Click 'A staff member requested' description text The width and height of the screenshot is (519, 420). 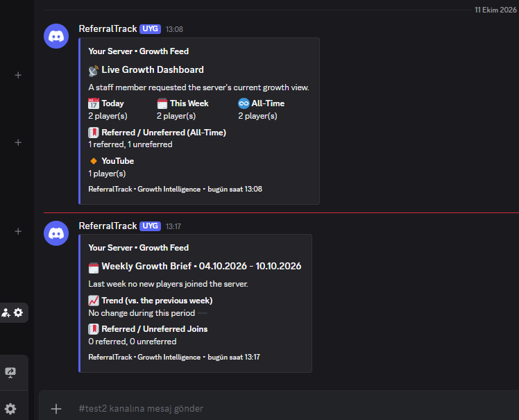click(198, 87)
